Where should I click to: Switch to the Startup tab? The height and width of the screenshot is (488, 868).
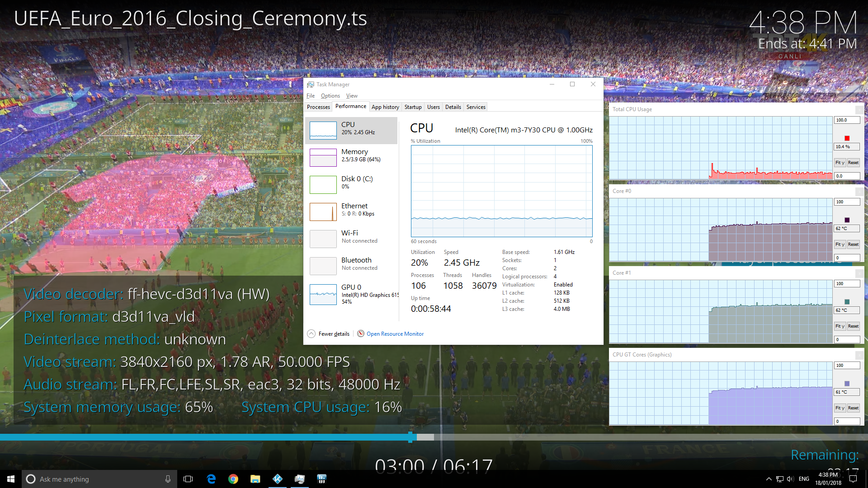pyautogui.click(x=413, y=107)
